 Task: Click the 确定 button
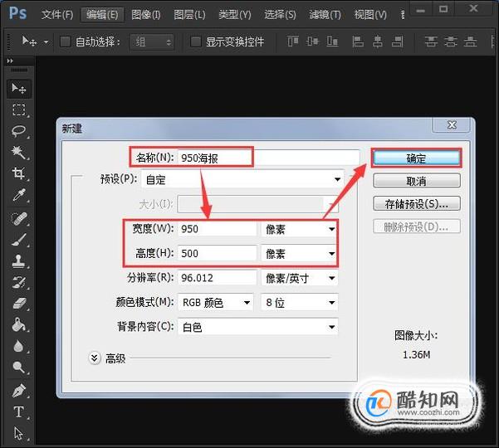(x=416, y=158)
